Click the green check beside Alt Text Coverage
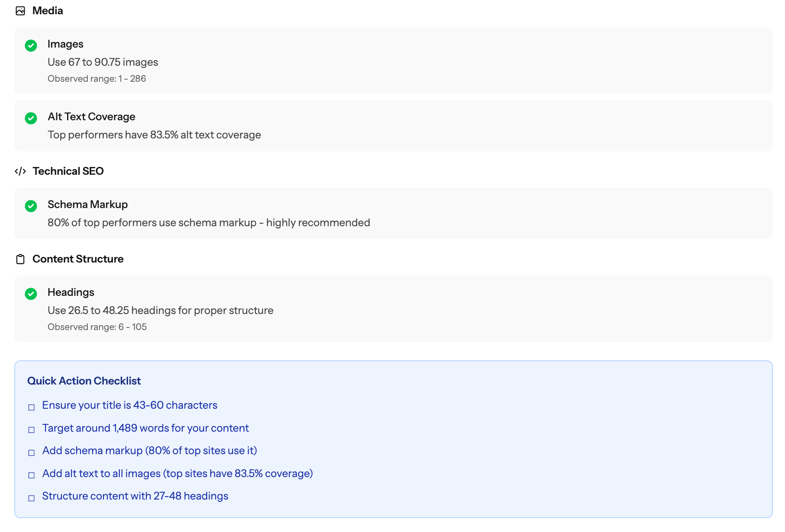This screenshot has height=532, width=785. [x=31, y=118]
